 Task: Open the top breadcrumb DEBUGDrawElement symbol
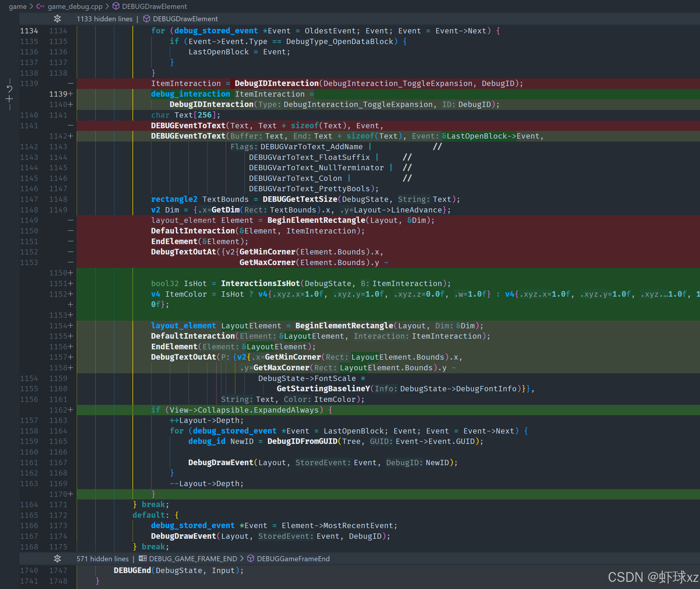pos(154,6)
